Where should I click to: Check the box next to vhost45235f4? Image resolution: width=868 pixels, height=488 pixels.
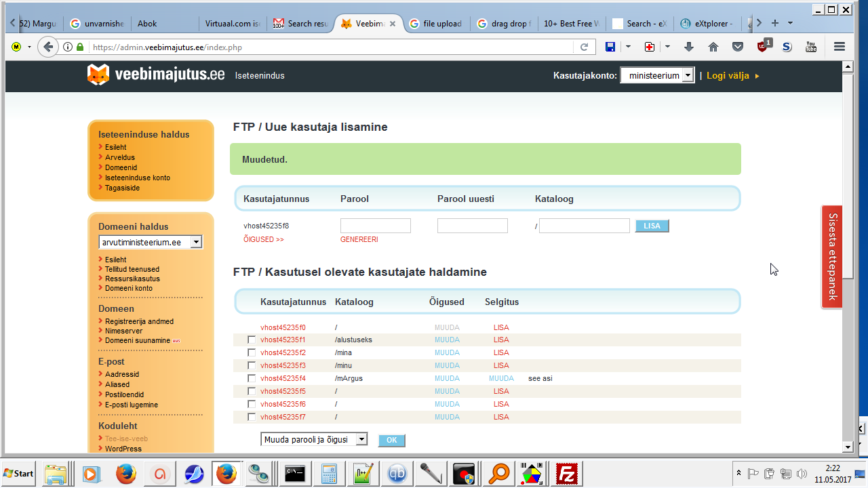(252, 378)
